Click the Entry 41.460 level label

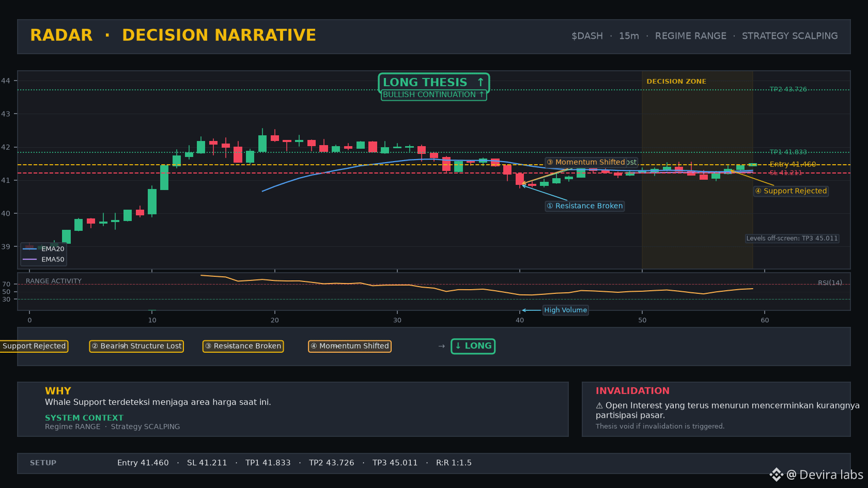pos(793,164)
